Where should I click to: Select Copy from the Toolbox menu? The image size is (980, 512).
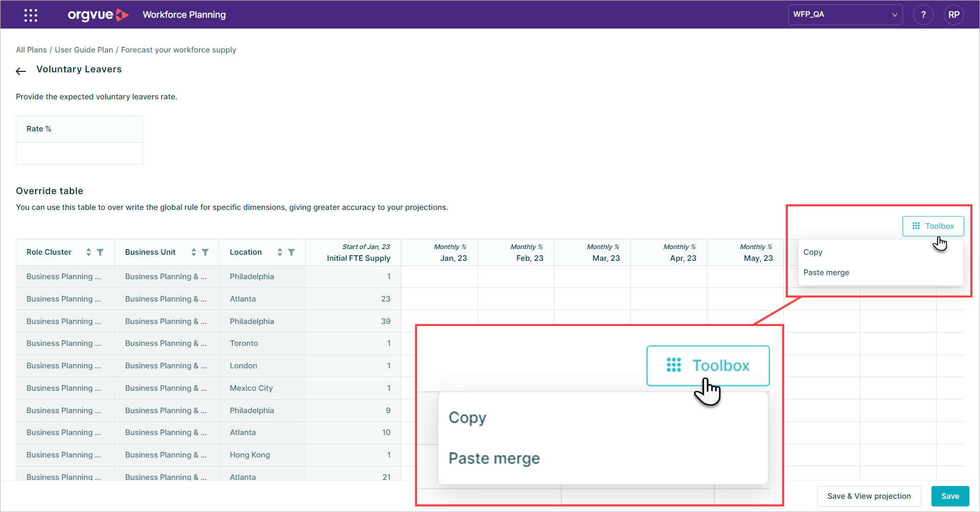point(812,252)
